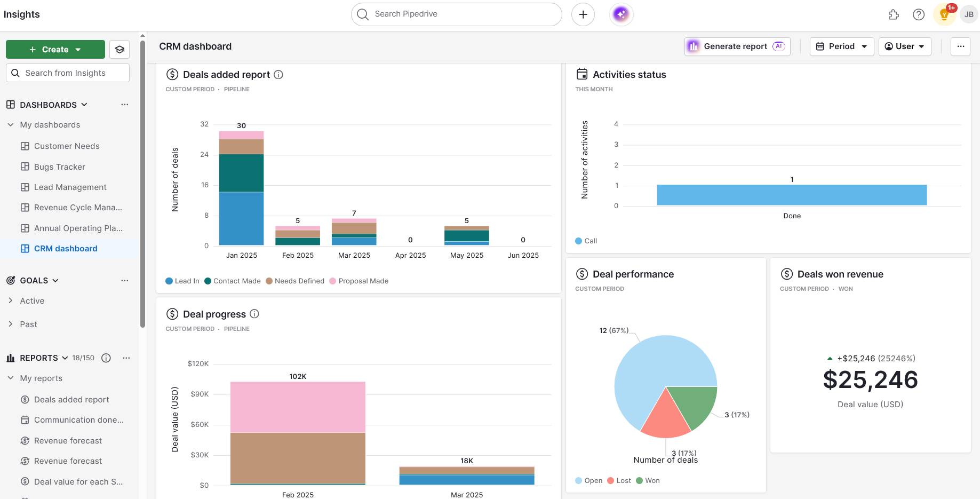Open the DASHBOARDS overflow menu
The height and width of the screenshot is (499, 980).
pyautogui.click(x=124, y=105)
